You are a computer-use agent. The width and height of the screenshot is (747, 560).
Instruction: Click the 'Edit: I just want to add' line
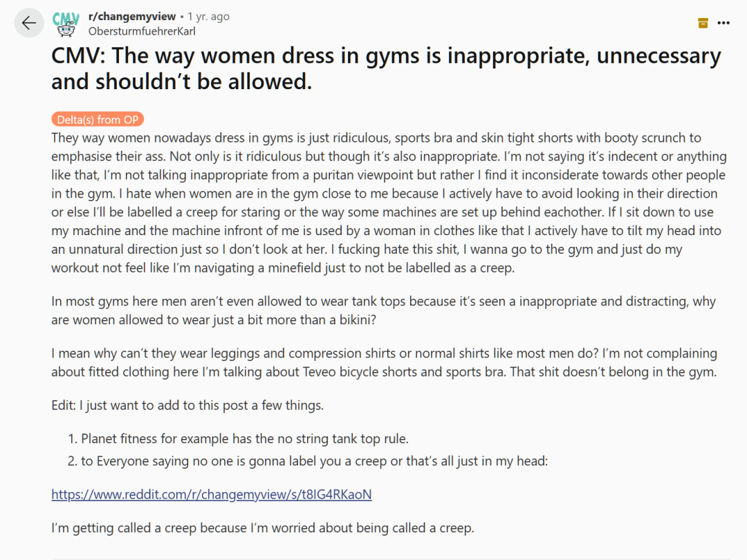[187, 405]
